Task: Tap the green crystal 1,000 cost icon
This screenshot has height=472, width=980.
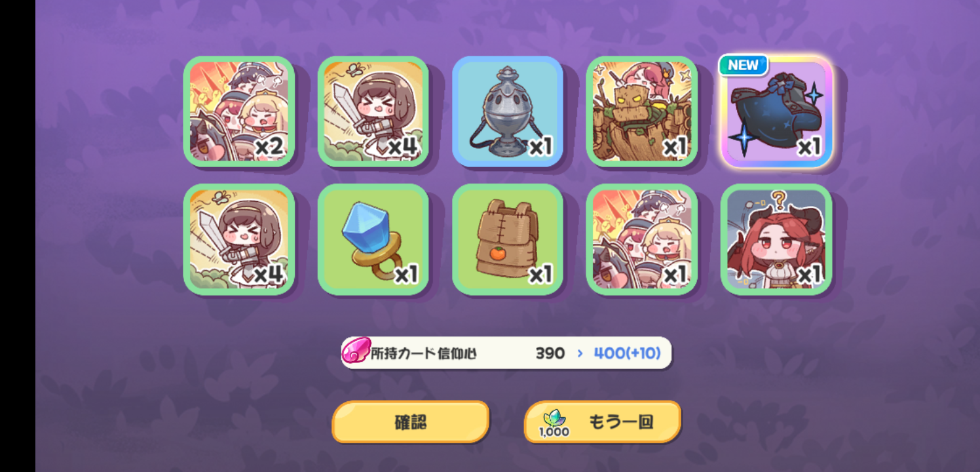Action: tap(554, 423)
